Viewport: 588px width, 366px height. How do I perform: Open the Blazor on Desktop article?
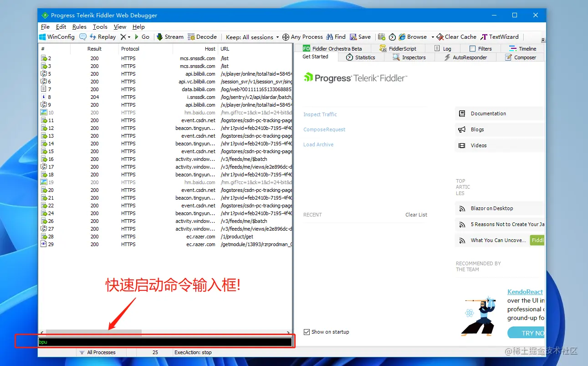(x=500, y=208)
